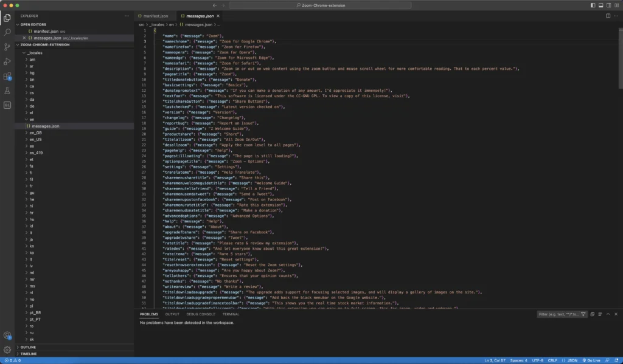Toggle view as table/tree in Problems panel
Viewport: 623px width, 364px height.
(x=600, y=314)
